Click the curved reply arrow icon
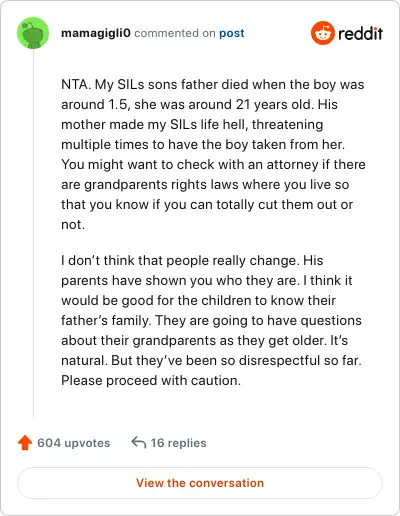Viewport: 400px width, 516px height. click(139, 443)
